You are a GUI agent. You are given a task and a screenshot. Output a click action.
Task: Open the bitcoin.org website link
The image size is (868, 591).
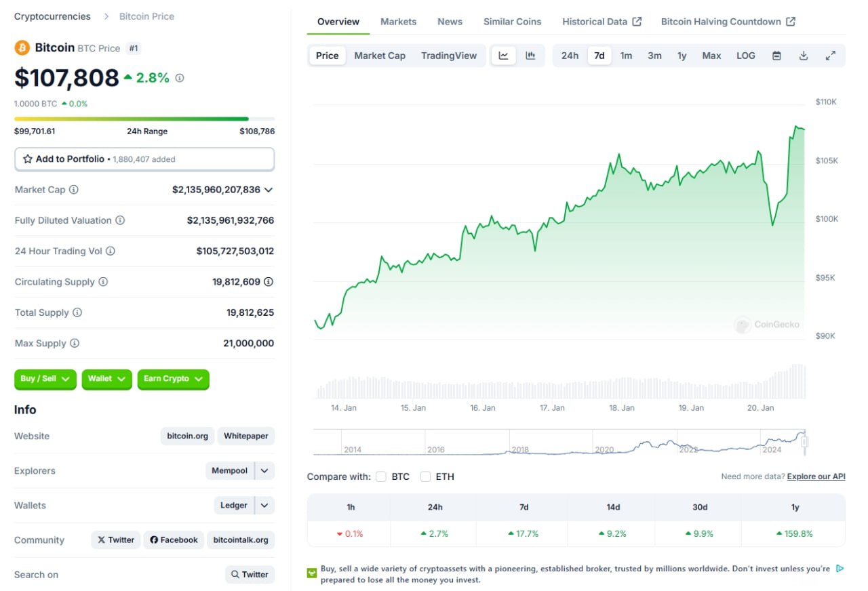pos(188,436)
